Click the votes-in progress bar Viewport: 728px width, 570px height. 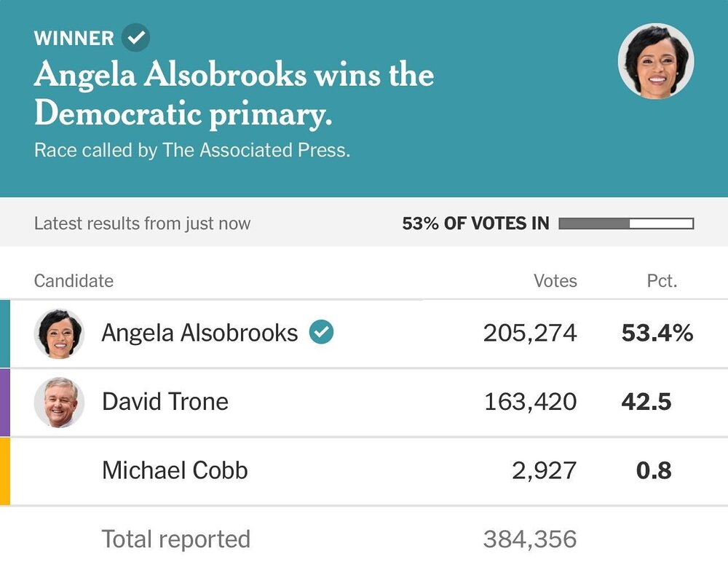[625, 223]
